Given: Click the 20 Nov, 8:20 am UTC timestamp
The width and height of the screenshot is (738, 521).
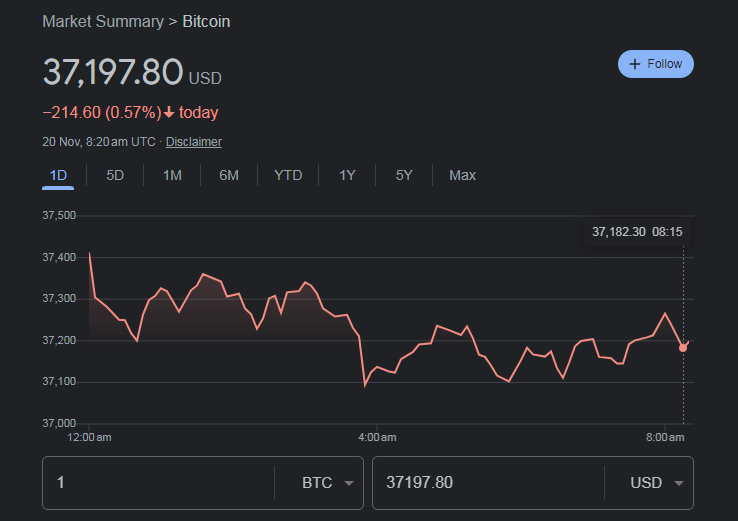Looking at the screenshot, I should click(99, 142).
